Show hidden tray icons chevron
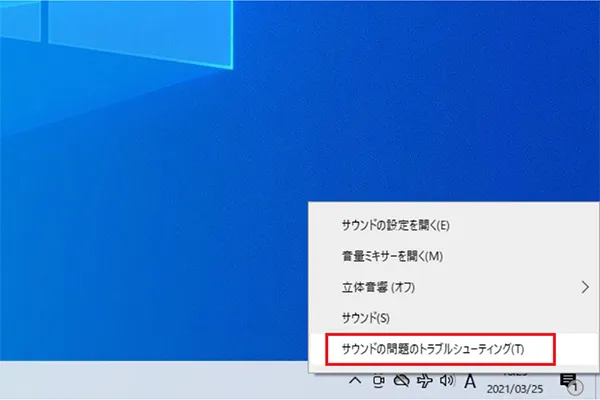600x400 pixels. (x=355, y=380)
